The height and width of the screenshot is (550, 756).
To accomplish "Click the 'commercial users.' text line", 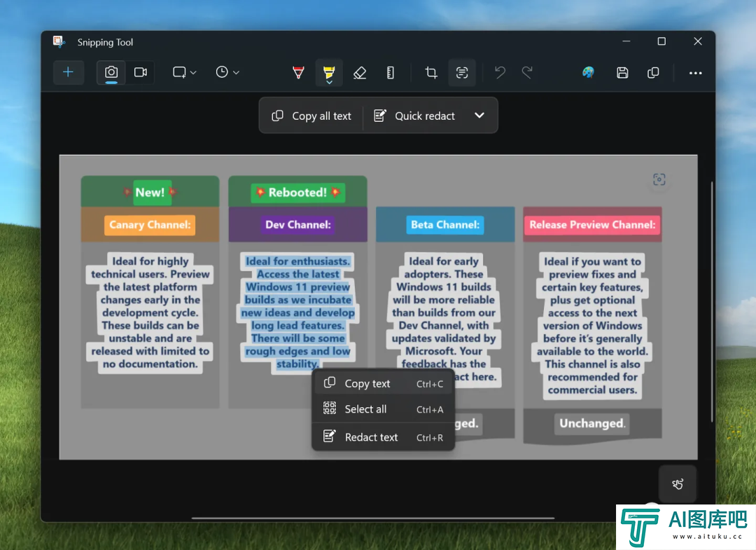I will pyautogui.click(x=593, y=390).
